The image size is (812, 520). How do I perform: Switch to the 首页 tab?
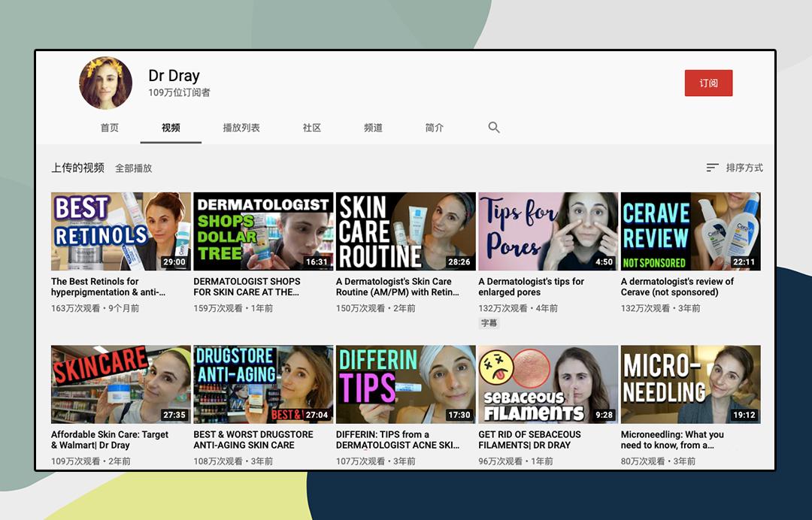click(110, 128)
